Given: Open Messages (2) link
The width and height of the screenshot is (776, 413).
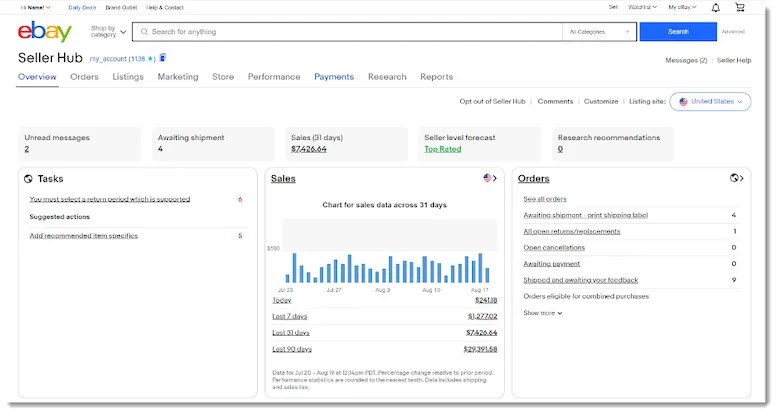Looking at the screenshot, I should 686,60.
